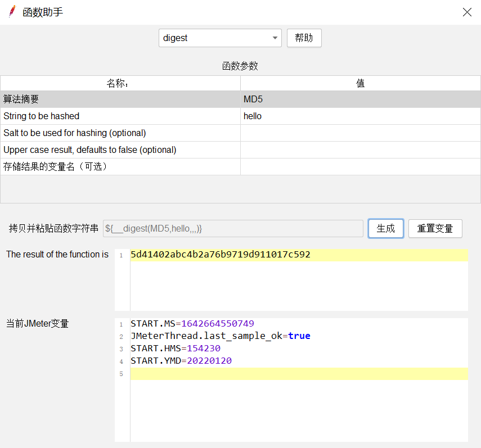Click the 值 column header
This screenshot has height=448, width=481.
[x=361, y=83]
